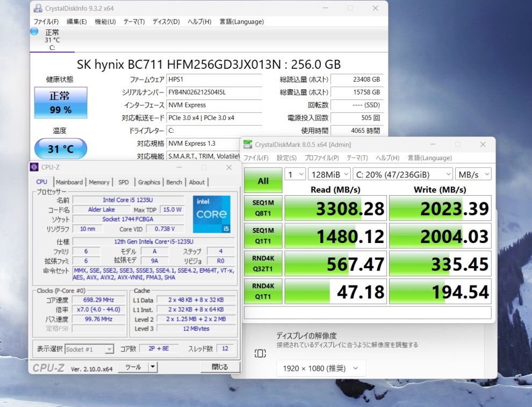Click the ツール button in CPU-Z

133,367
